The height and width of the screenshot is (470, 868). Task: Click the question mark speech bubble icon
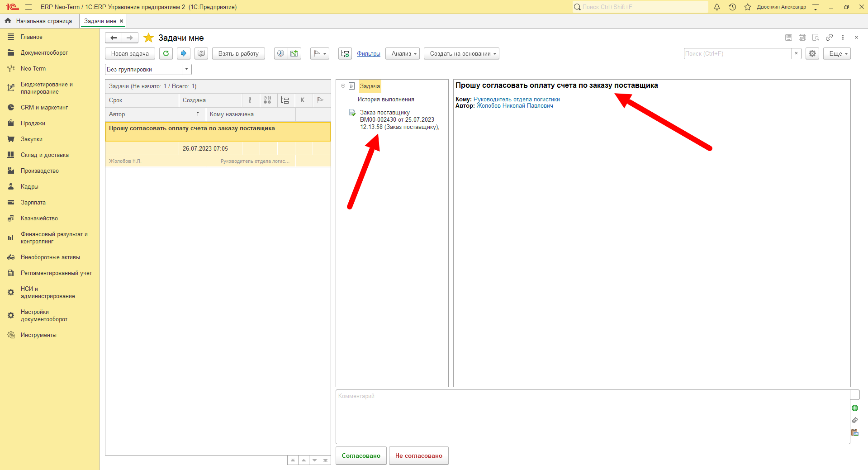201,53
